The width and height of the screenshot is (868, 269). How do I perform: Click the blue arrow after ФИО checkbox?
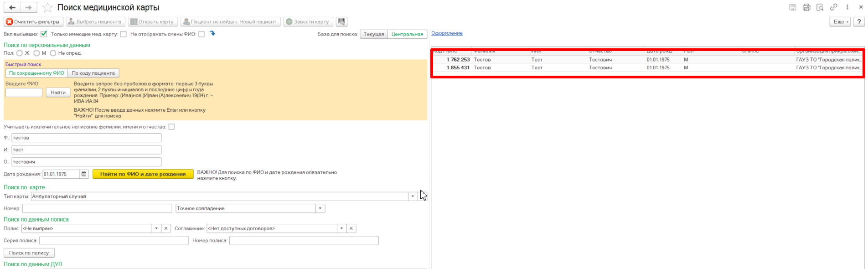click(212, 34)
